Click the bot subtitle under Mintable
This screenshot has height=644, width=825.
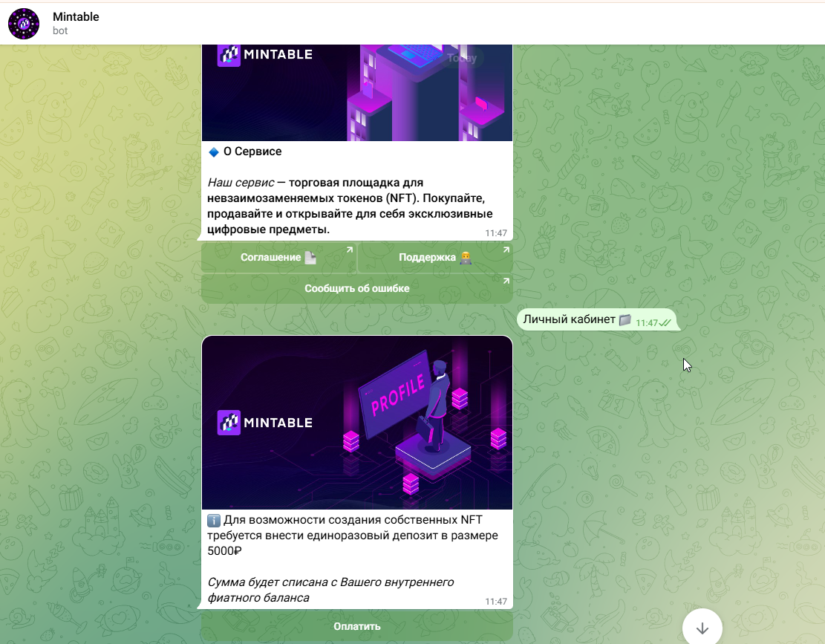[60, 30]
